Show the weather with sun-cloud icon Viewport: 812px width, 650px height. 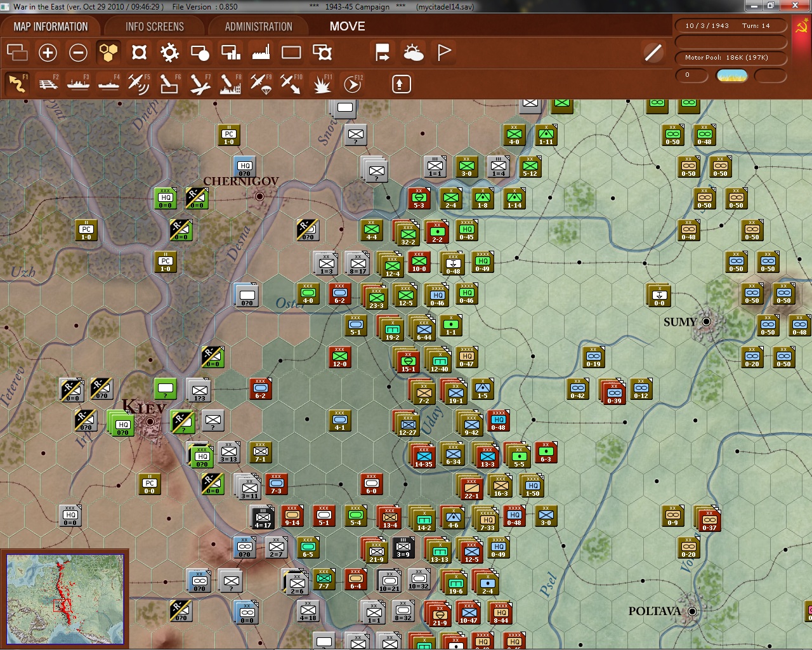pyautogui.click(x=414, y=53)
